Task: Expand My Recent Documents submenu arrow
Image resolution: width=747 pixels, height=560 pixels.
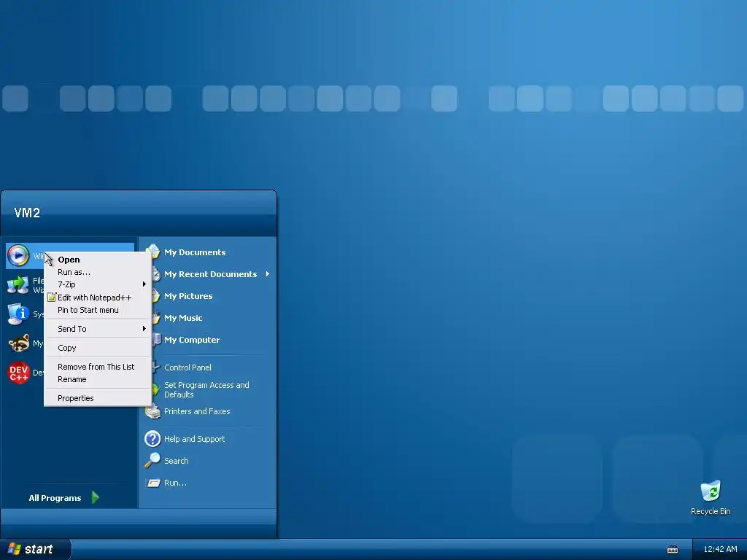Action: coord(268,274)
